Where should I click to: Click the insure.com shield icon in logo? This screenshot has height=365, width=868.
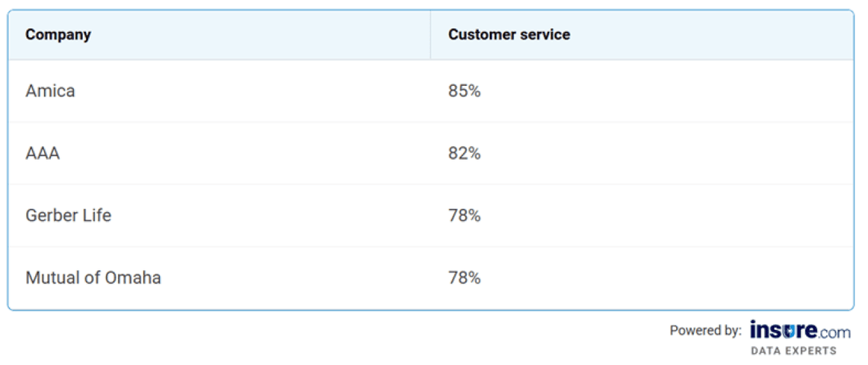pos(790,331)
